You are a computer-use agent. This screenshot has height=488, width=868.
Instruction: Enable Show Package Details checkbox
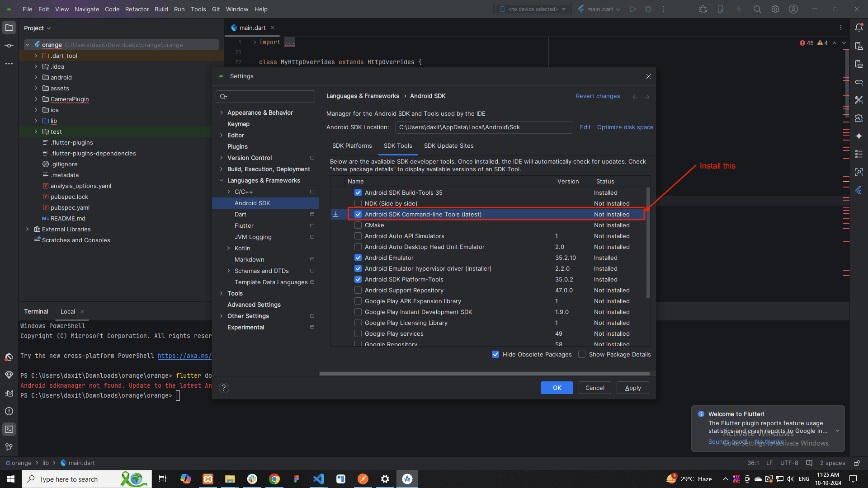tap(582, 354)
